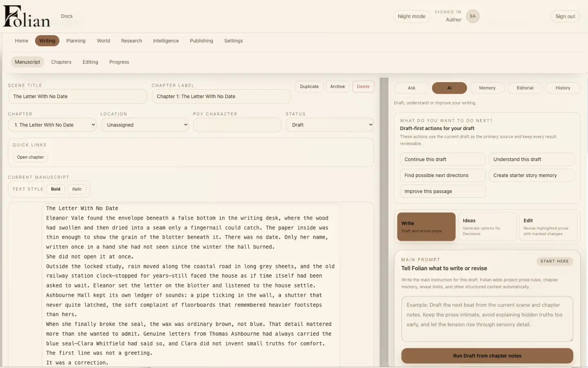Switch to the Chapters sub-tab
The image size is (588, 368).
tap(61, 62)
